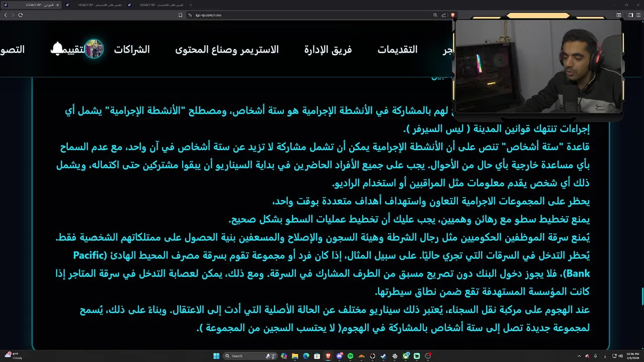Click the word "Bank" in the rules text

point(578,274)
